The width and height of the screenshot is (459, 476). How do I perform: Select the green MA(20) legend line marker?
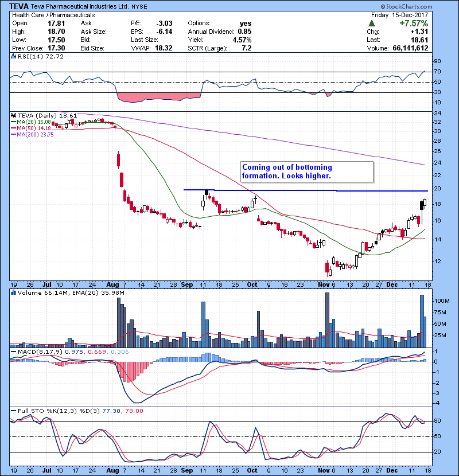click(x=13, y=122)
